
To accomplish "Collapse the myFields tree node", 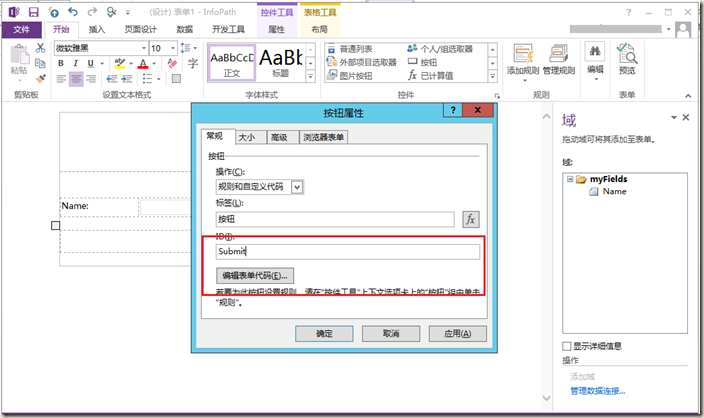I will coord(570,179).
